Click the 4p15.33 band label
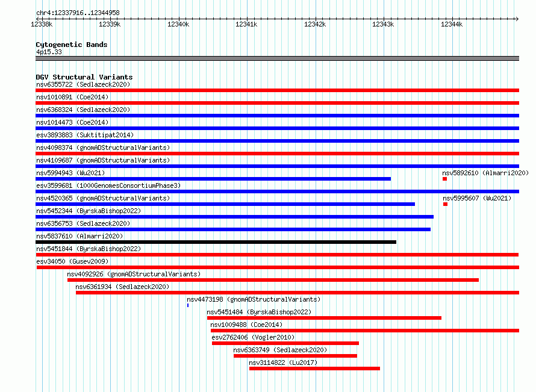The height and width of the screenshot is (392, 536). (x=49, y=52)
